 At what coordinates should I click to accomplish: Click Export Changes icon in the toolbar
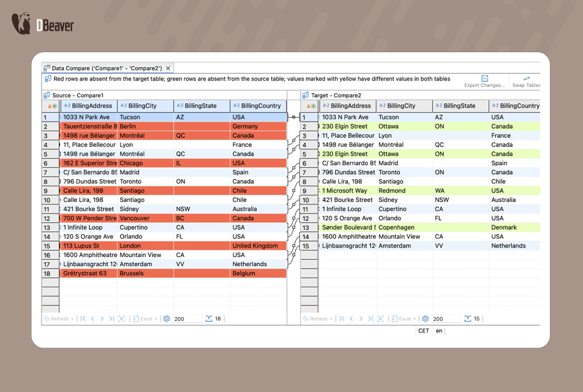point(485,79)
